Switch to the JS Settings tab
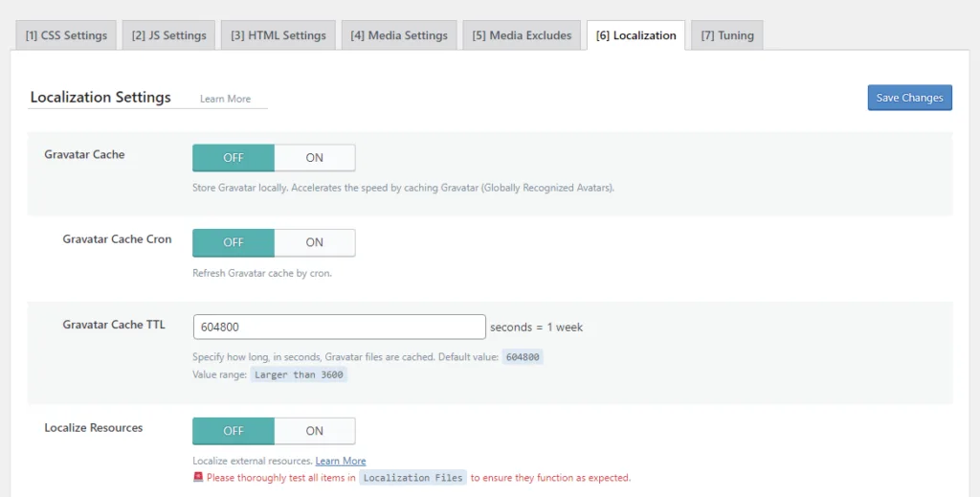 168,35
